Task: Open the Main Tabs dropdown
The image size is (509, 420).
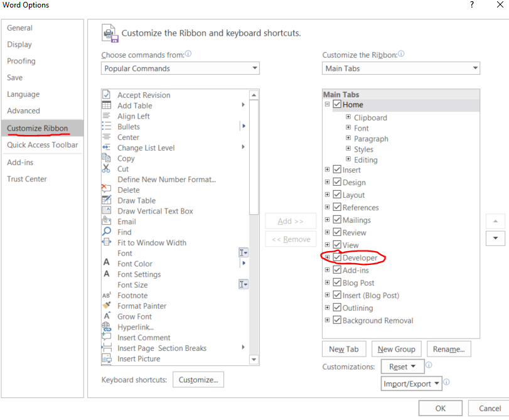Action: click(401, 68)
